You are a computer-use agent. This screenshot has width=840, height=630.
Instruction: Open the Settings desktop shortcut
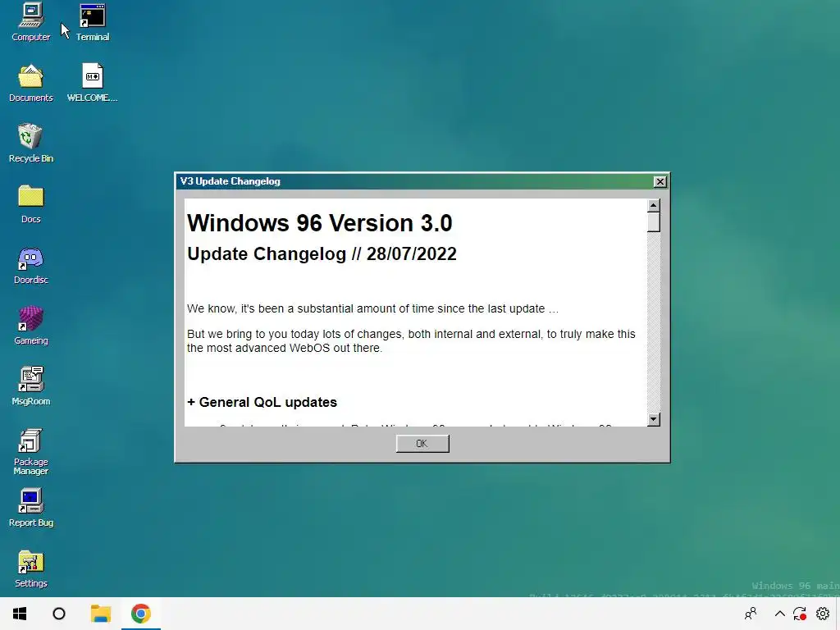pyautogui.click(x=30, y=568)
